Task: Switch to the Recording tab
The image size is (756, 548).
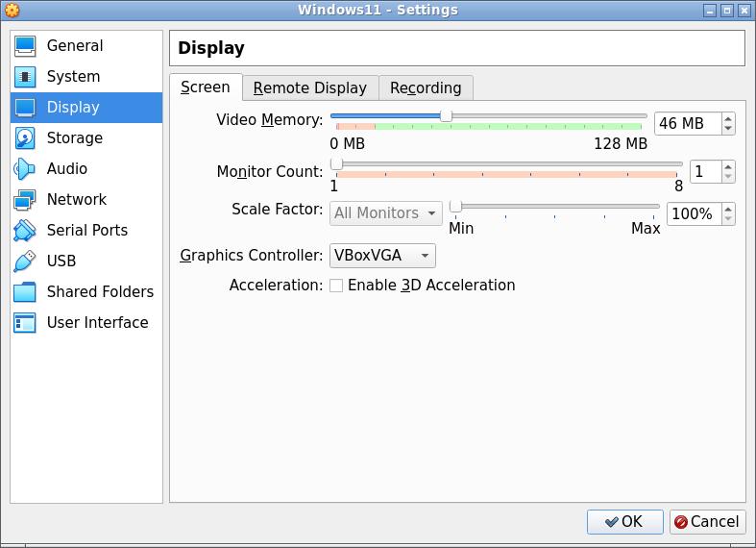Action: tap(426, 88)
